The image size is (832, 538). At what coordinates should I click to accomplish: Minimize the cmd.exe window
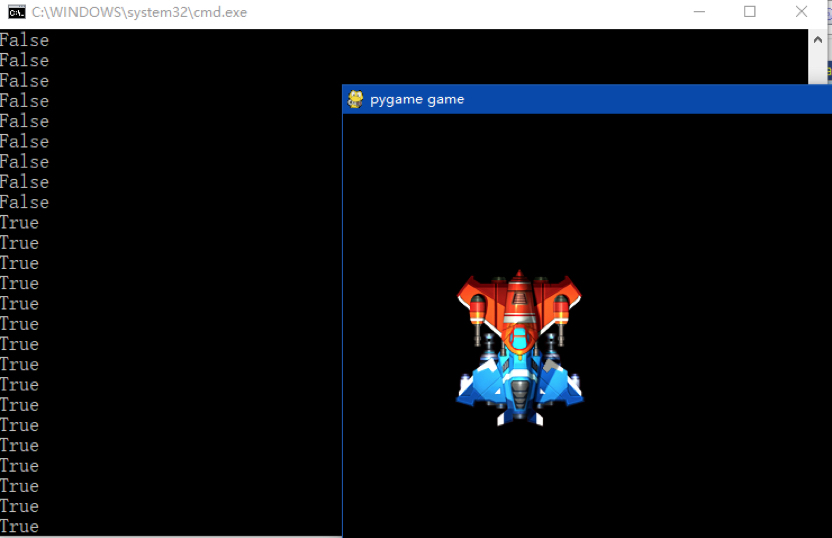(x=699, y=12)
